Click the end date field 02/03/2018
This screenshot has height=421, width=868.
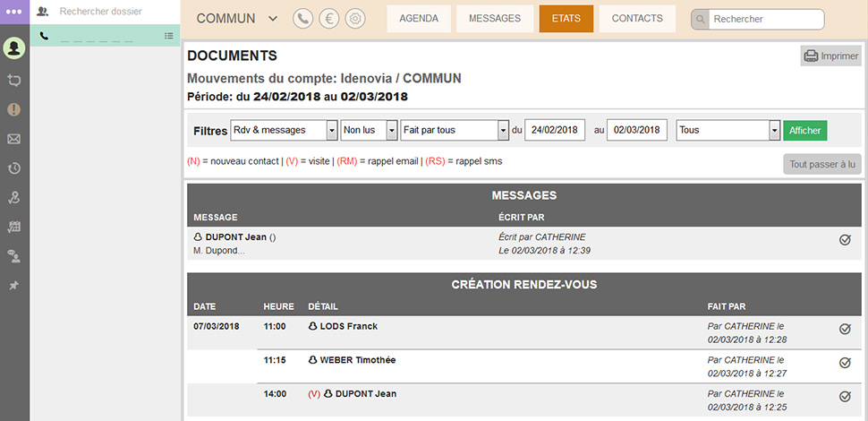pyautogui.click(x=637, y=130)
